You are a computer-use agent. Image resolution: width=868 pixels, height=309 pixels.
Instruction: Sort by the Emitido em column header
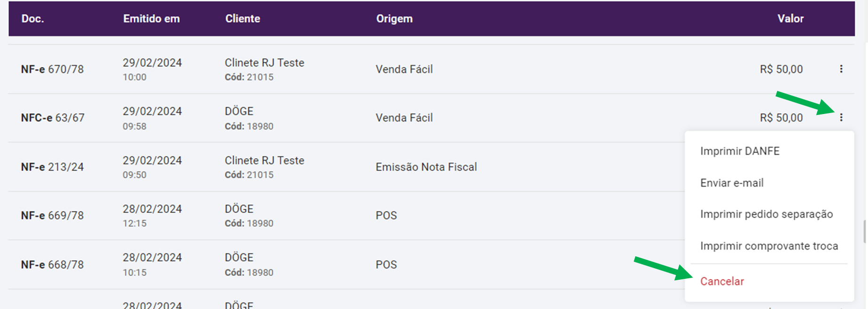pos(151,19)
